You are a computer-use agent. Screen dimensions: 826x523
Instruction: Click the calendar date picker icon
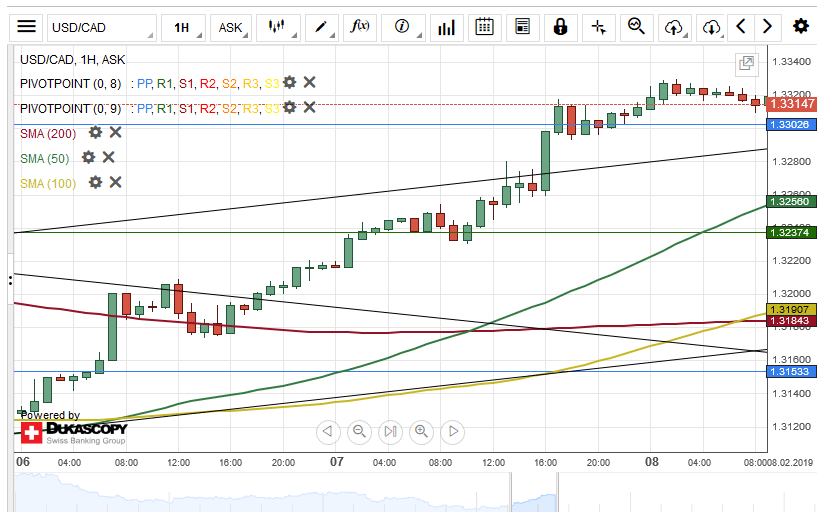coord(484,27)
